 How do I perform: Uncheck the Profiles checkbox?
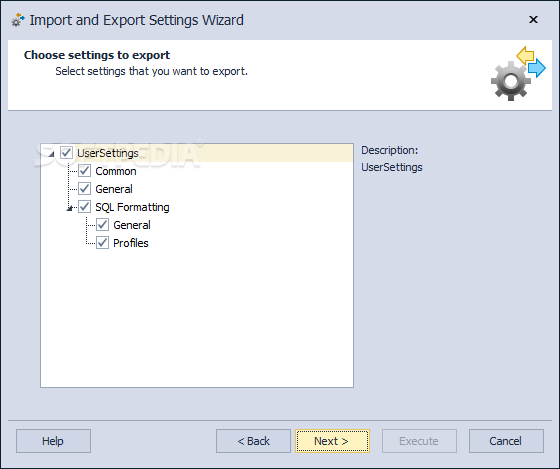102,243
